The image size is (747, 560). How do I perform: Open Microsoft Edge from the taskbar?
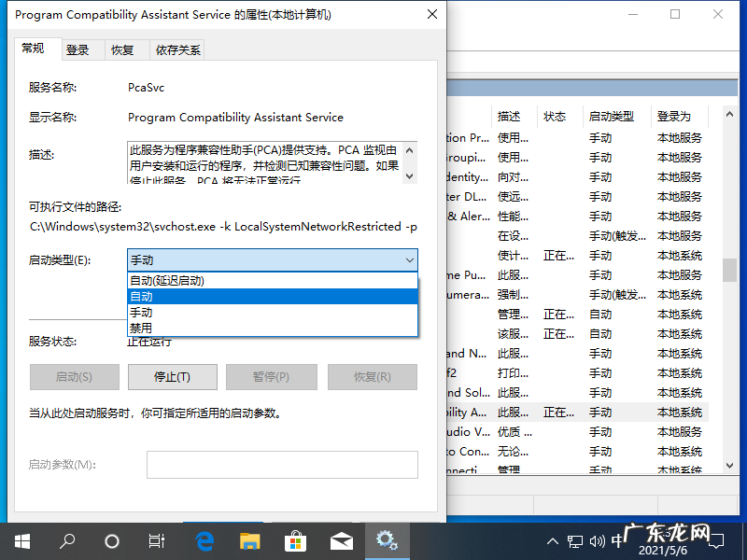204,540
